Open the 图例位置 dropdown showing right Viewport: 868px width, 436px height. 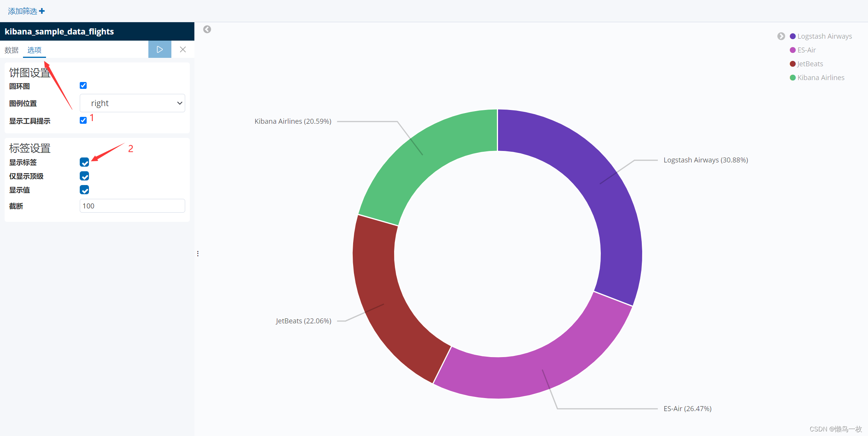pyautogui.click(x=132, y=103)
